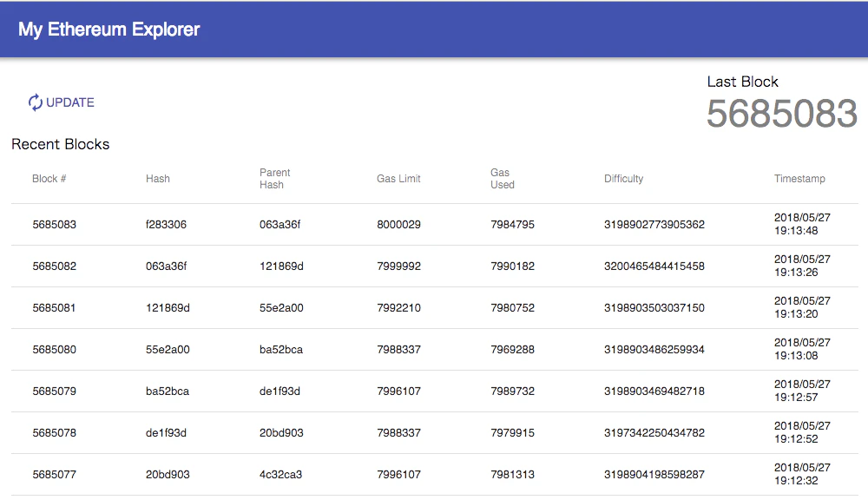Click timestamp 2018/05/27 19:13:48

coord(802,224)
